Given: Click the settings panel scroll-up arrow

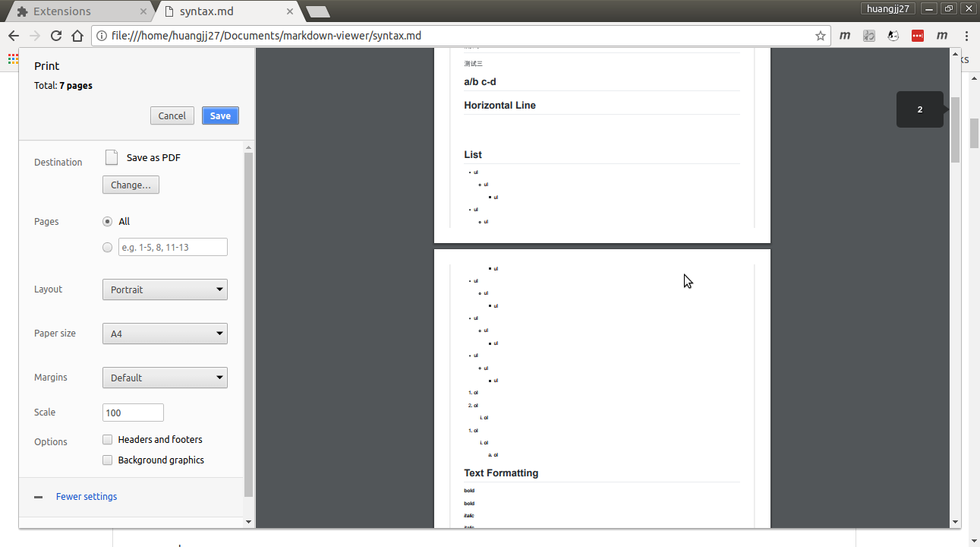Looking at the screenshot, I should [249, 146].
